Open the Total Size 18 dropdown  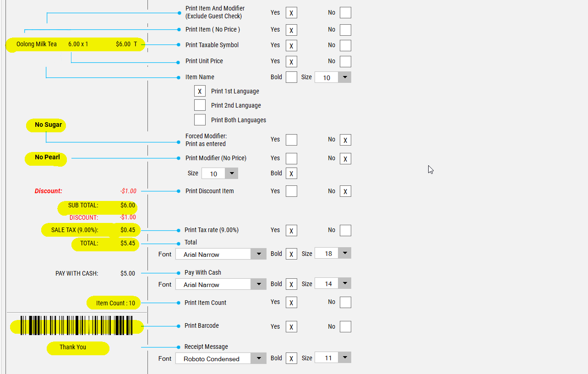click(x=344, y=254)
